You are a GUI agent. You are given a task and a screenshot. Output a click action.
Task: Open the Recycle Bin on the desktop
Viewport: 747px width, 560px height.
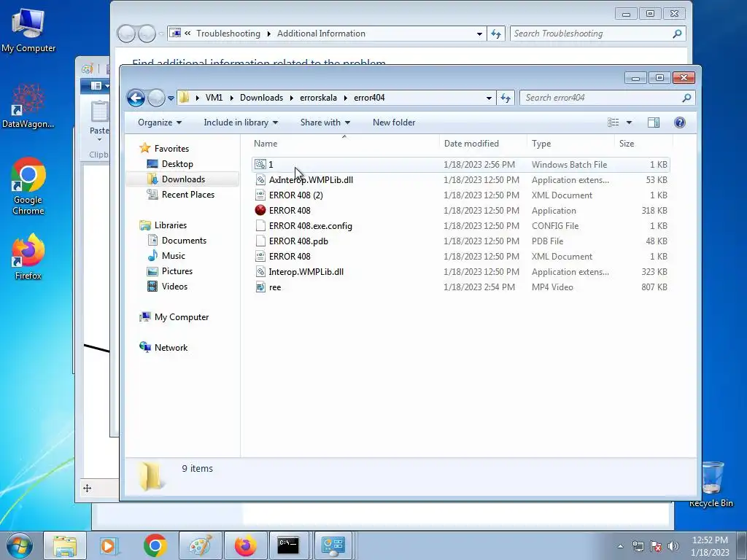[711, 484]
